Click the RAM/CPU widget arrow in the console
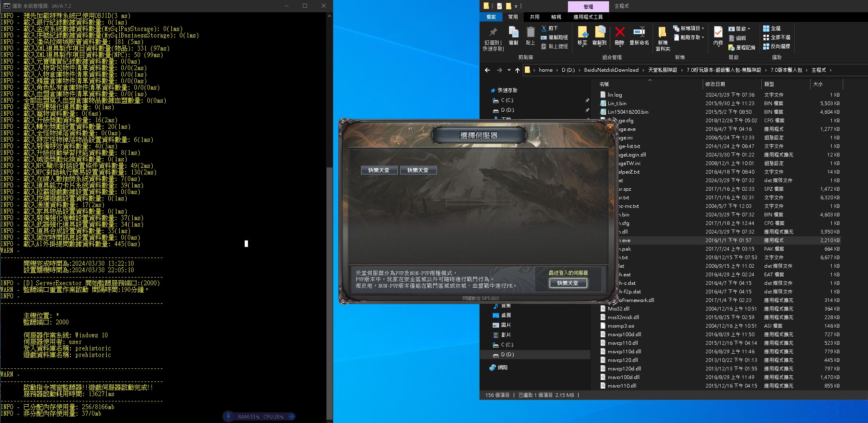Screen dimensions: 868x423 292,416
